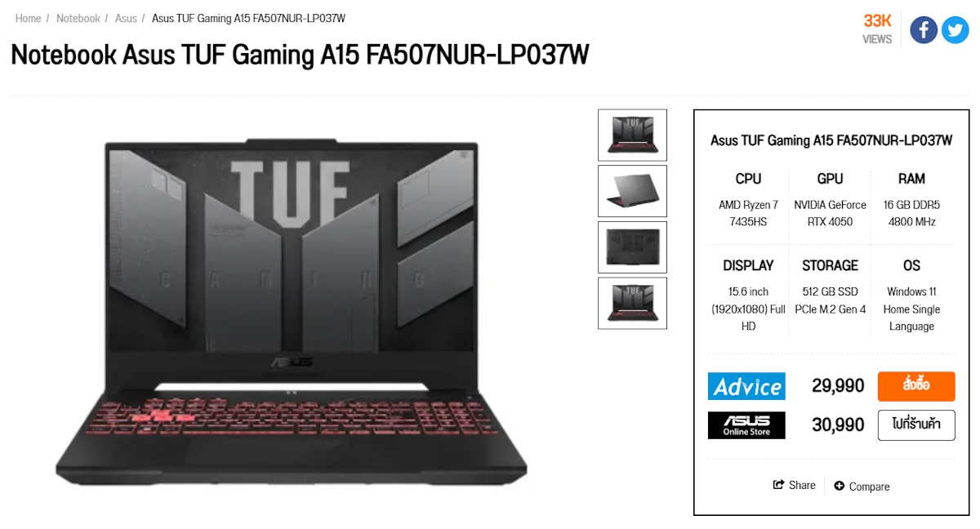Screen dimensions: 980x529
Task: Share page via Facebook icon
Action: coord(924,30)
